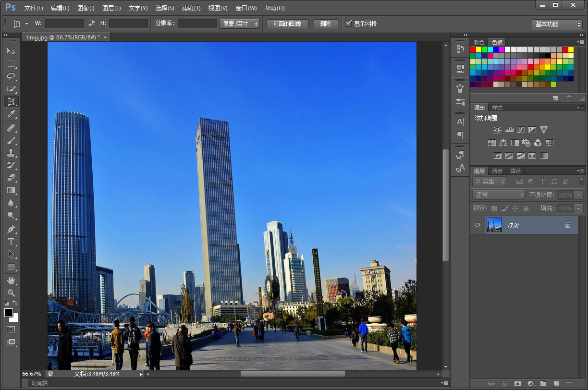Viewport: 588px width, 390px height.
Task: Switch to the 通道 tab
Action: (497, 171)
